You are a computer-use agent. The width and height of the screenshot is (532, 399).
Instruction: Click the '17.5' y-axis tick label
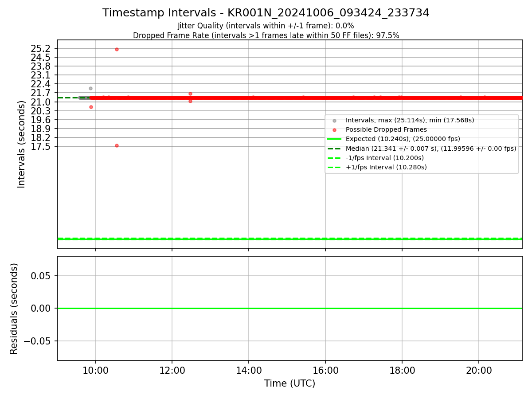(x=40, y=147)
